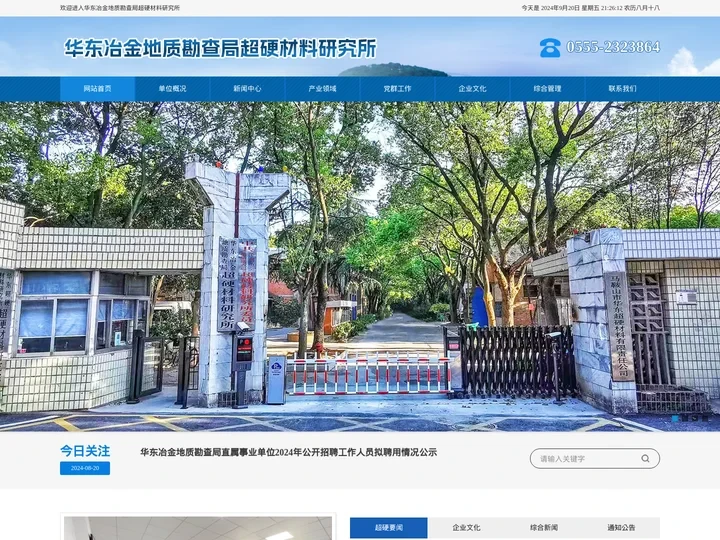Open the news photo thumbnail below 今日关注

(198, 528)
